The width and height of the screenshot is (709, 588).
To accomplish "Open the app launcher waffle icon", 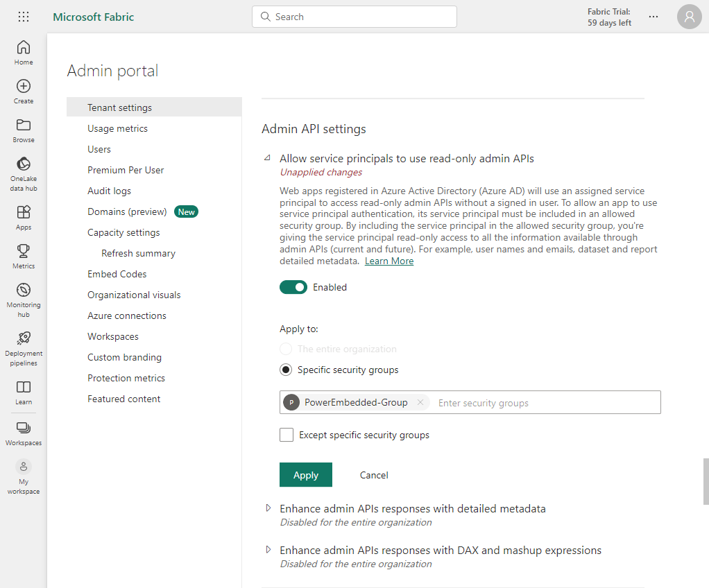I will (x=24, y=17).
